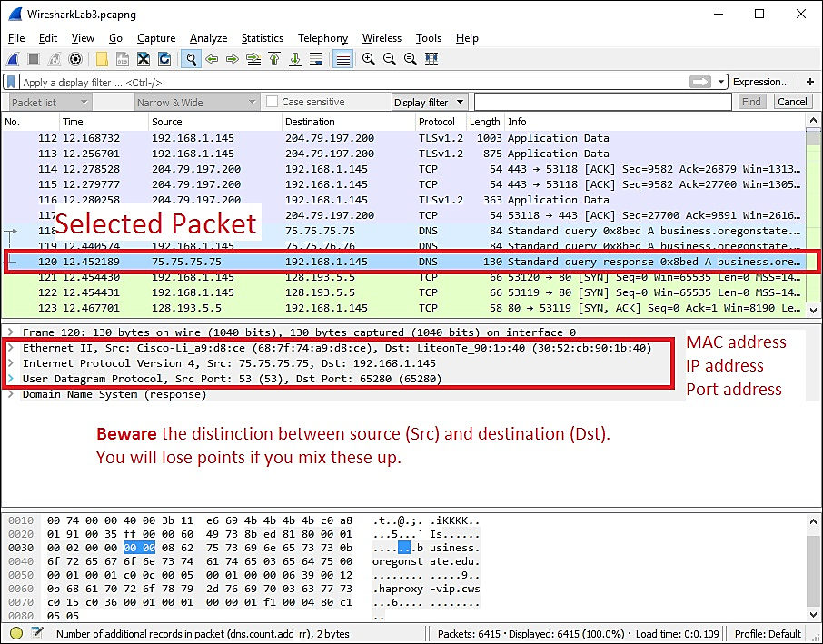823x644 pixels.
Task: Click the packet list scrollbar down arrow
Action: tap(814, 310)
